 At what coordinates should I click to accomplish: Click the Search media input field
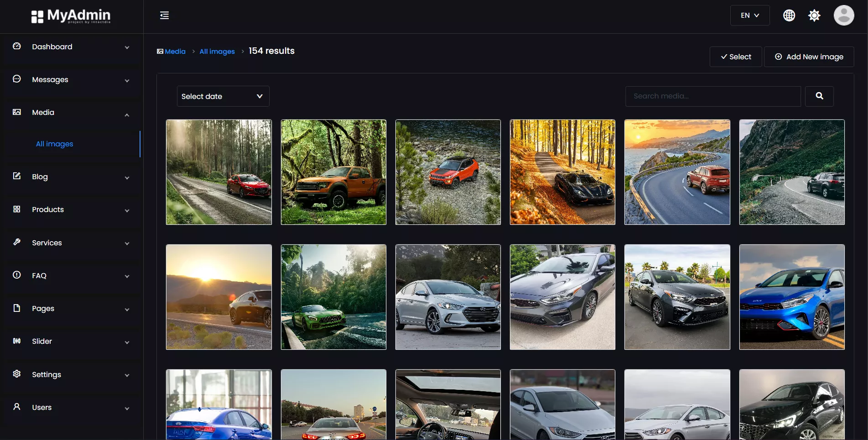point(712,96)
